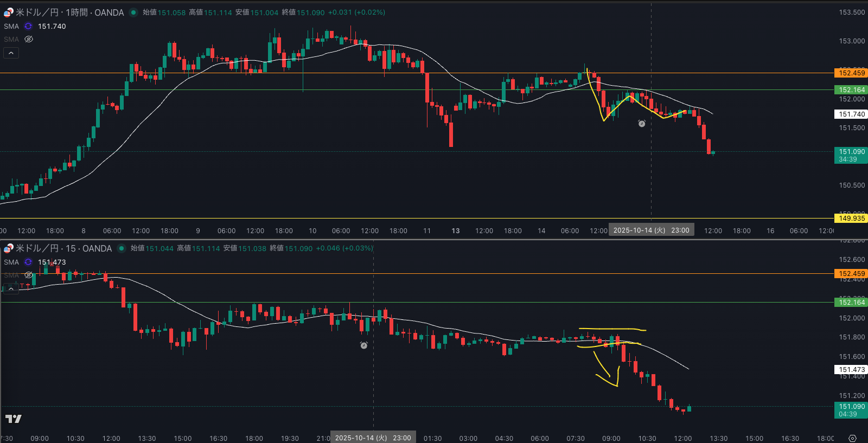Image resolution: width=868 pixels, height=443 pixels.
Task: Click green market status dot on 1-hour chart
Action: tap(133, 12)
